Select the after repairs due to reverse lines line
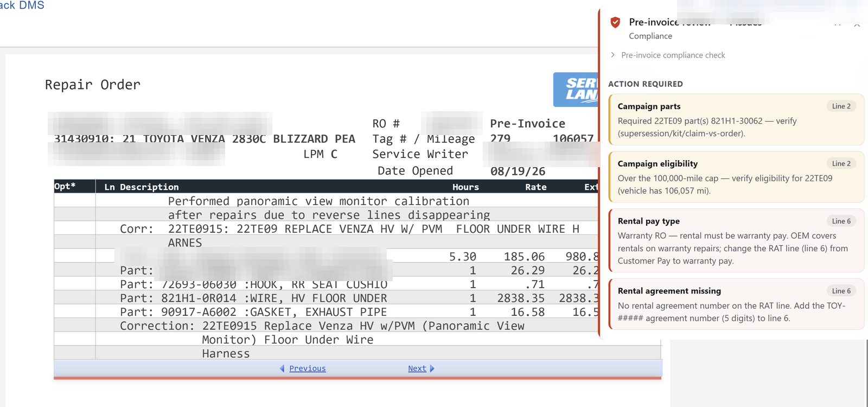Image resolution: width=868 pixels, height=407 pixels. [329, 215]
